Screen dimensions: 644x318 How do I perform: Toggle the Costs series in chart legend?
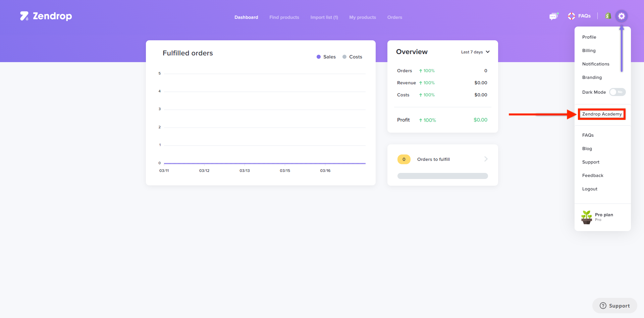[352, 57]
